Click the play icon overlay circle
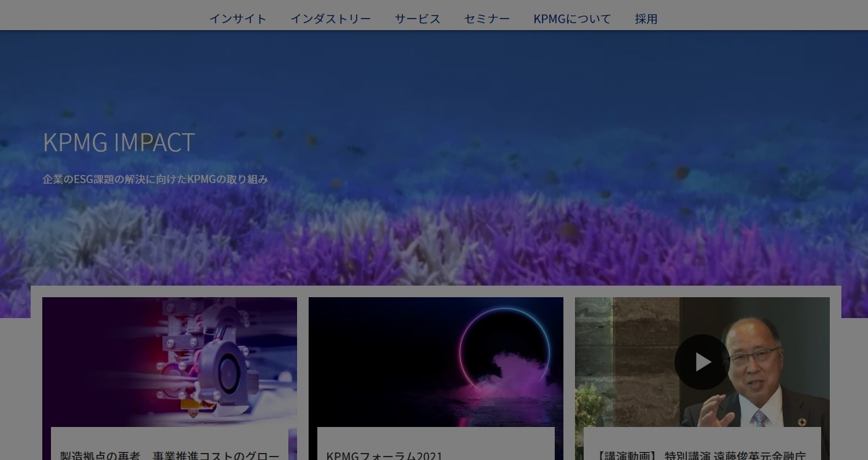 pyautogui.click(x=702, y=362)
